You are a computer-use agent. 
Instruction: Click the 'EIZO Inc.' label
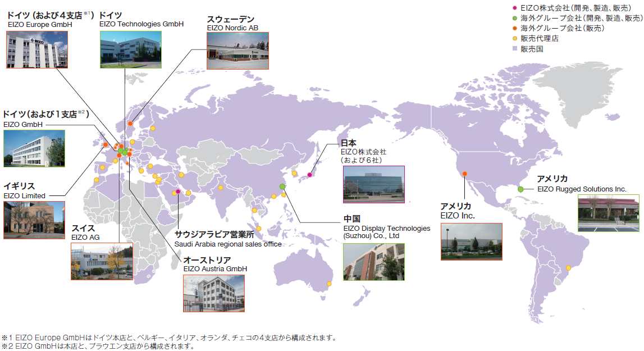[458, 216]
